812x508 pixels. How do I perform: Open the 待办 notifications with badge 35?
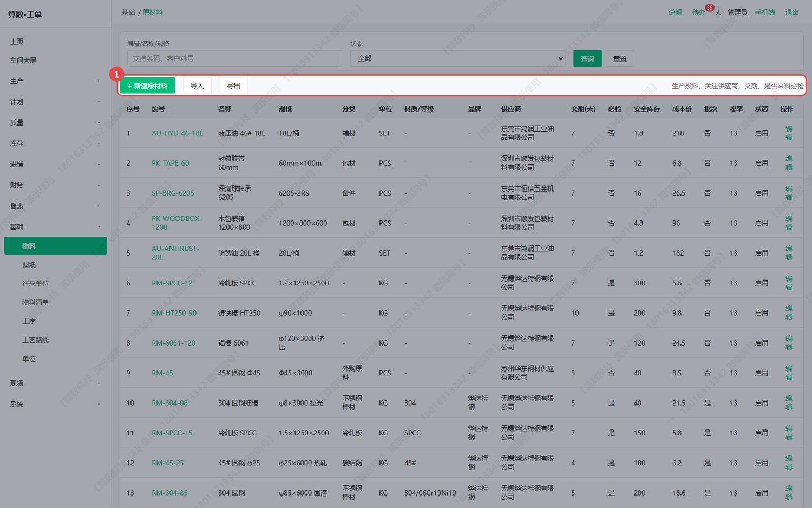coord(699,12)
